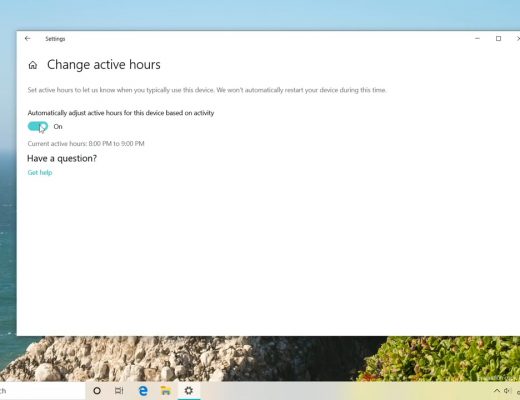Minimize the Settings window
Image resolution: width=520 pixels, height=400 pixels.
pos(477,39)
